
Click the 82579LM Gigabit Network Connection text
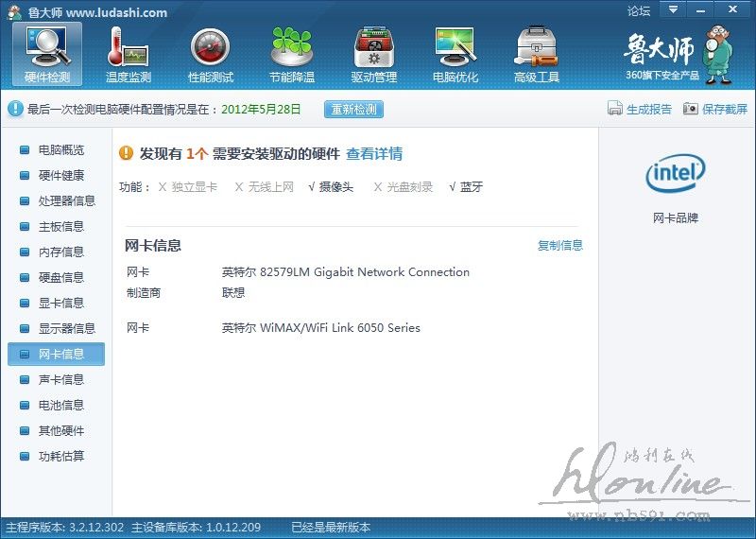pos(365,272)
